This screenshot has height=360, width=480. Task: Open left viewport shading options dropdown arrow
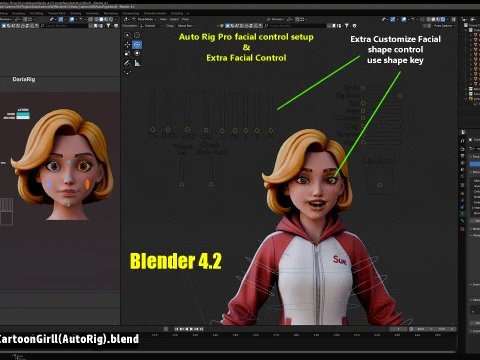click(x=115, y=20)
